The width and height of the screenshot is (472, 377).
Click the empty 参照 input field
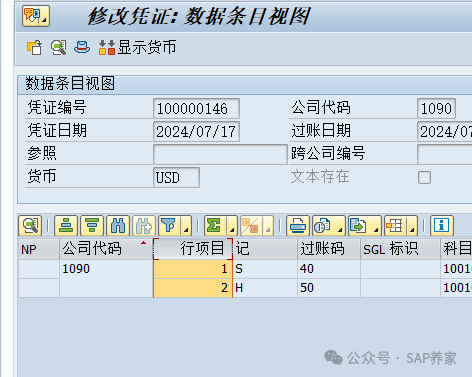(220, 154)
